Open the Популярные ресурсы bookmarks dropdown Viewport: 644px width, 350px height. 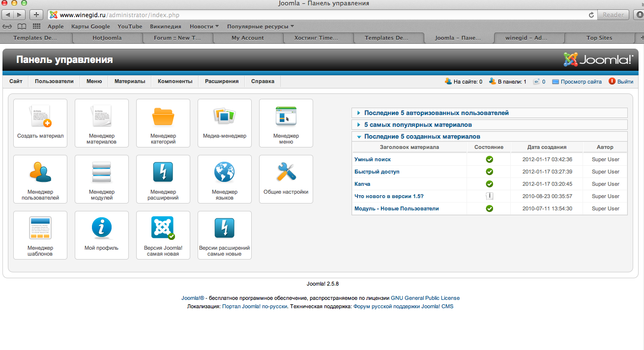261,27
